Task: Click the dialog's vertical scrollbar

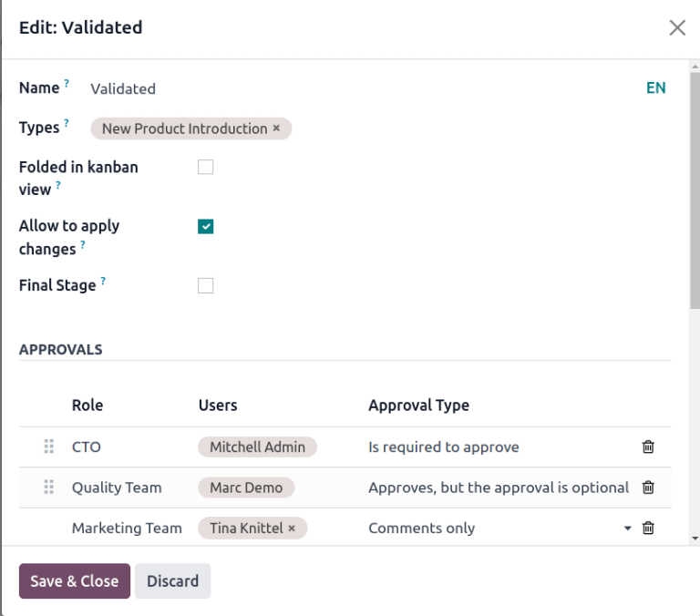Action: [x=695, y=228]
